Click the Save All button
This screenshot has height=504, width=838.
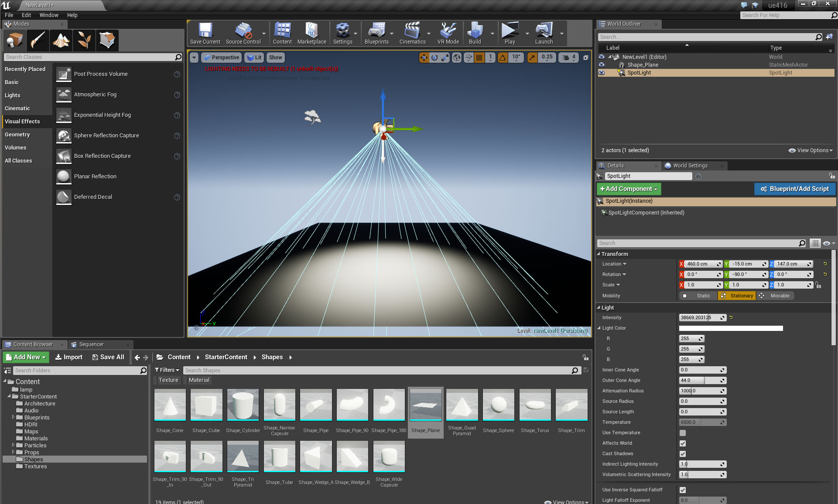pos(108,357)
